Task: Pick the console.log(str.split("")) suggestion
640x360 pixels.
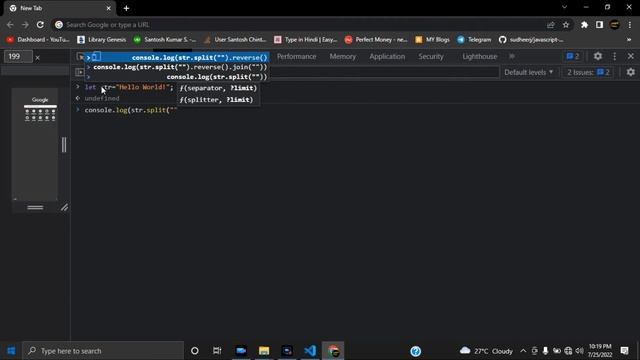Action: [176, 77]
